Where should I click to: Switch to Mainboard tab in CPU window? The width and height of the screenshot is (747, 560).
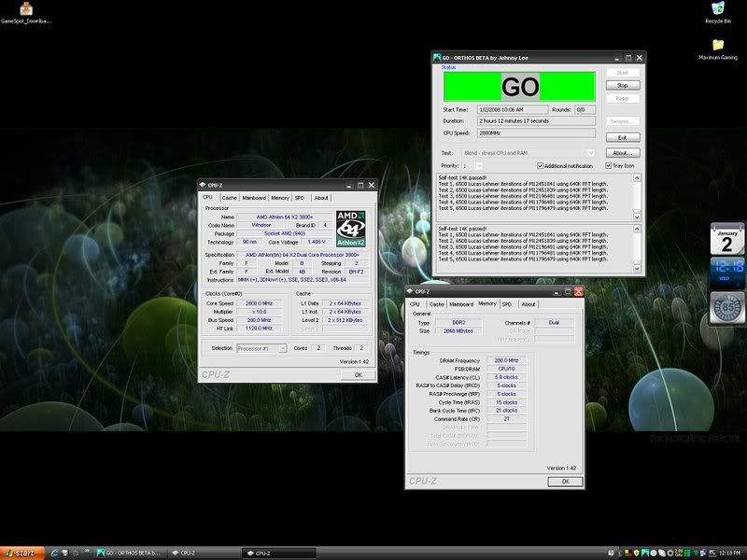click(254, 198)
